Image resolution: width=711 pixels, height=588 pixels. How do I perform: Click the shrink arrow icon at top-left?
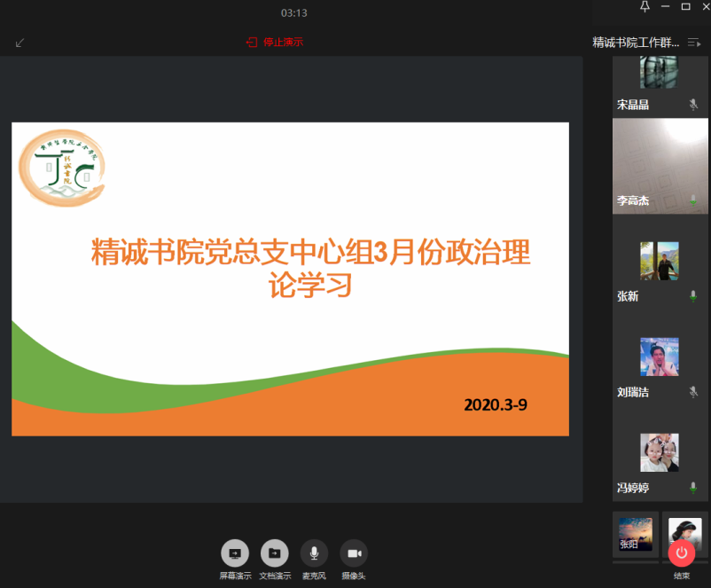(x=20, y=42)
